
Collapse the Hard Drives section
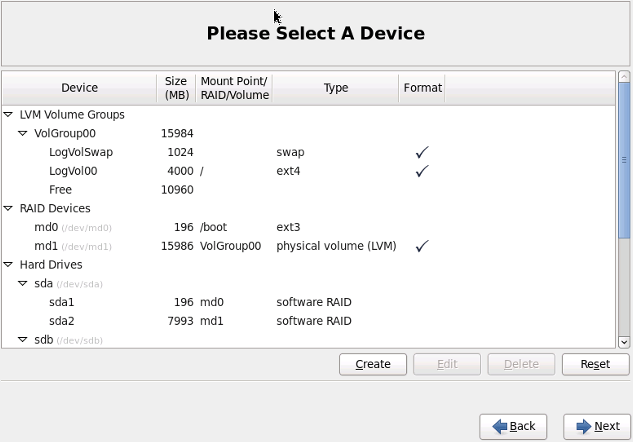click(8, 265)
